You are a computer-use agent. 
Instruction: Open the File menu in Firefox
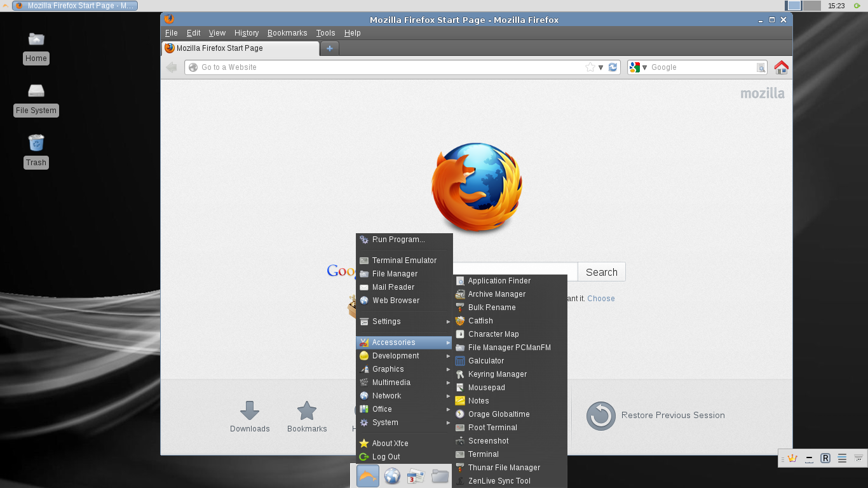tap(171, 33)
